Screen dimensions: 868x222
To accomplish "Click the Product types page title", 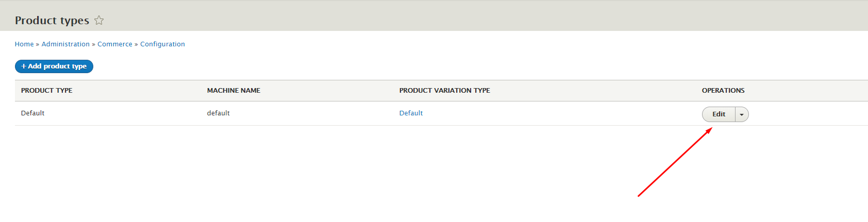I will pos(52,21).
